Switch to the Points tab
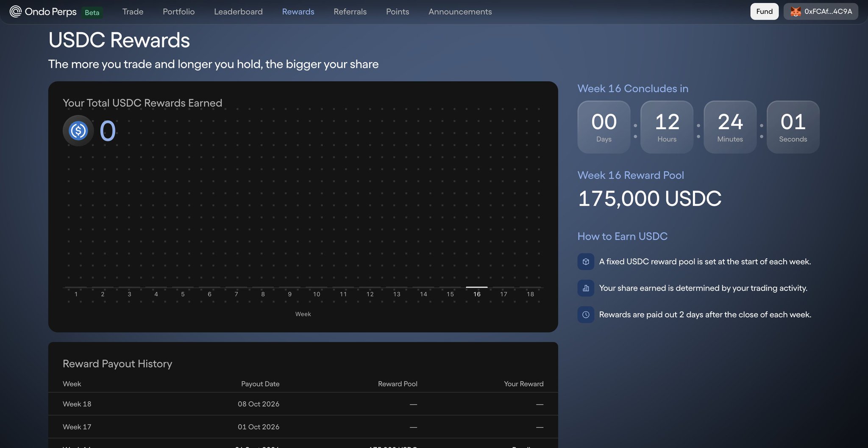 click(398, 11)
